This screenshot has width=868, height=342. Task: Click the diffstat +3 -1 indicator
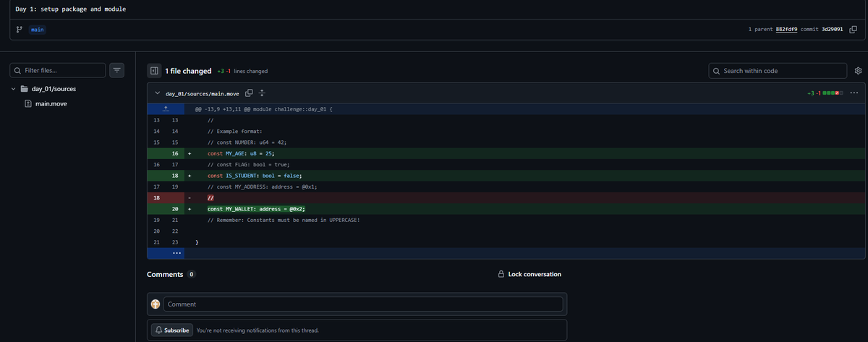825,94
